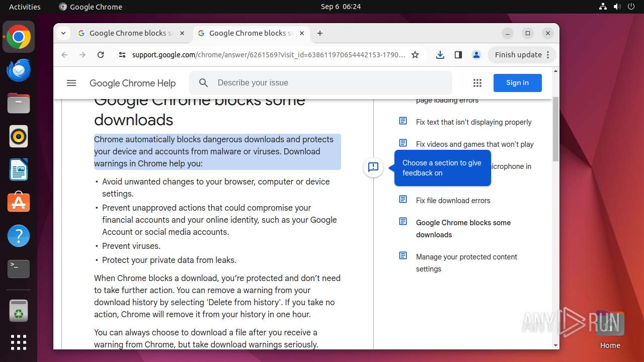Click article icon beside Manage your protected content
This screenshot has height=362, width=644.
(403, 256)
